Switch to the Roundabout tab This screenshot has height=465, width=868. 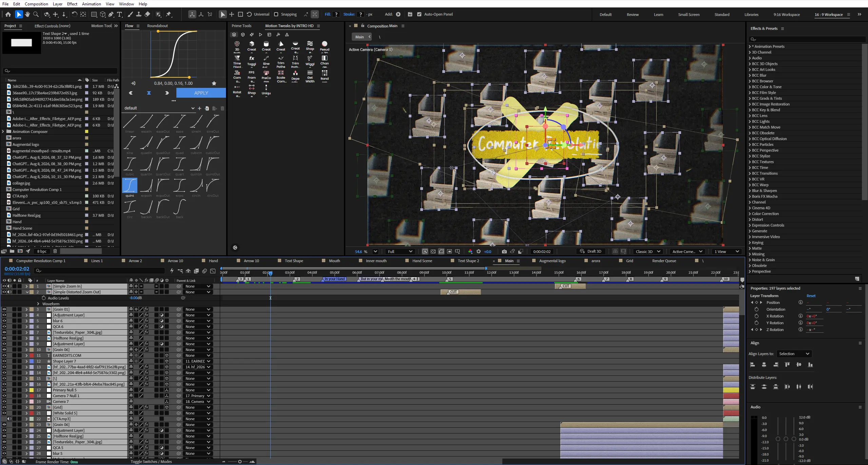click(x=157, y=26)
